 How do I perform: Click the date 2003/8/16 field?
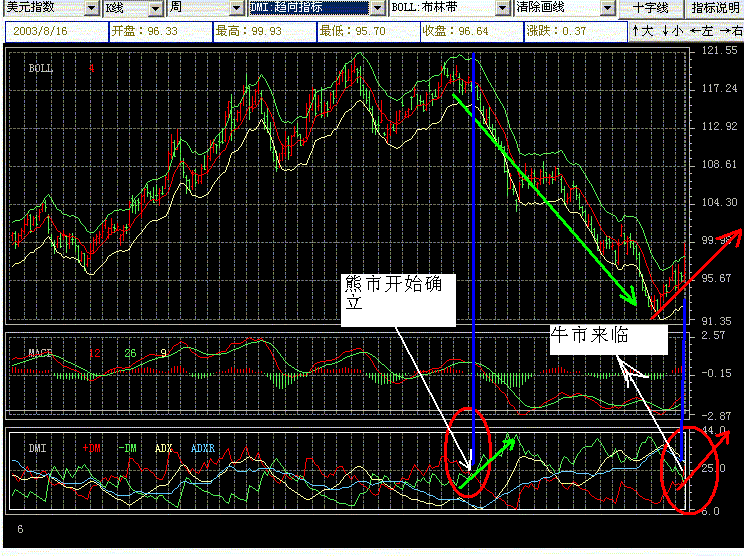pos(57,32)
